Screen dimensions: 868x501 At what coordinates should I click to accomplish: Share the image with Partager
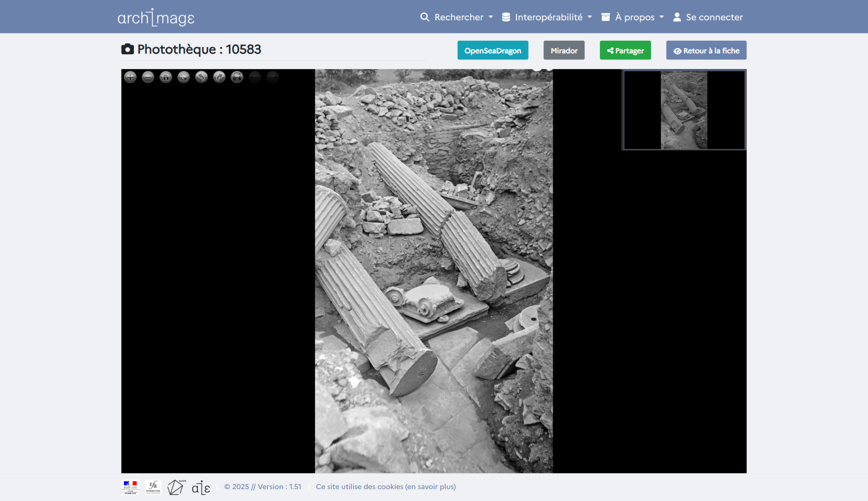coord(625,50)
